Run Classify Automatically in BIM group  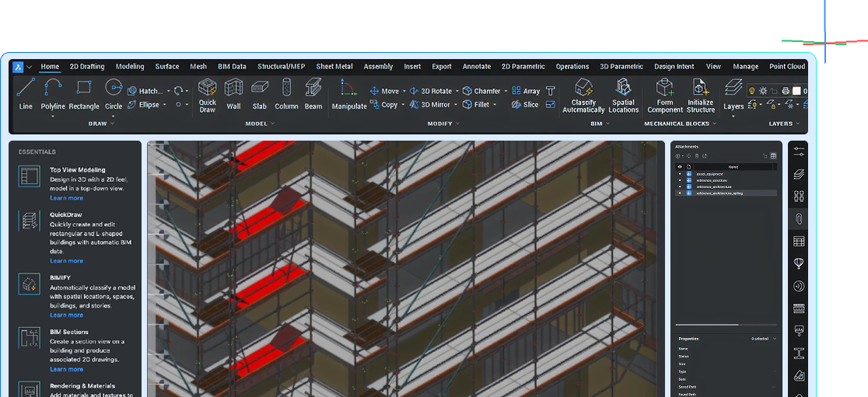[x=583, y=95]
